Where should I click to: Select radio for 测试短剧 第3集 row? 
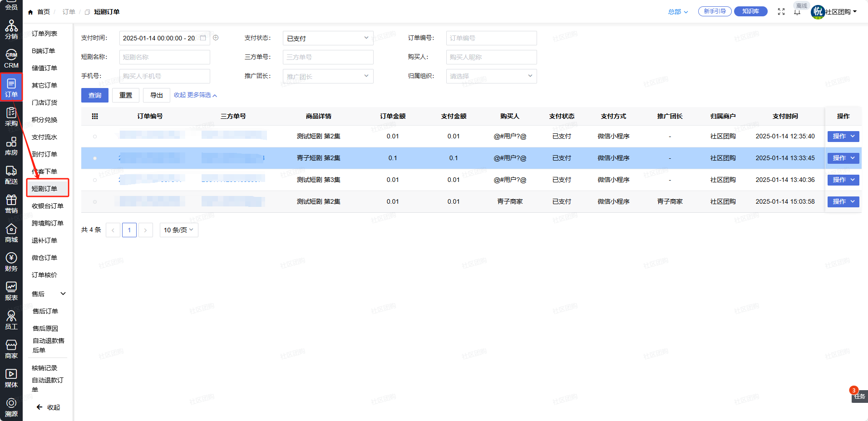pyautogui.click(x=95, y=180)
